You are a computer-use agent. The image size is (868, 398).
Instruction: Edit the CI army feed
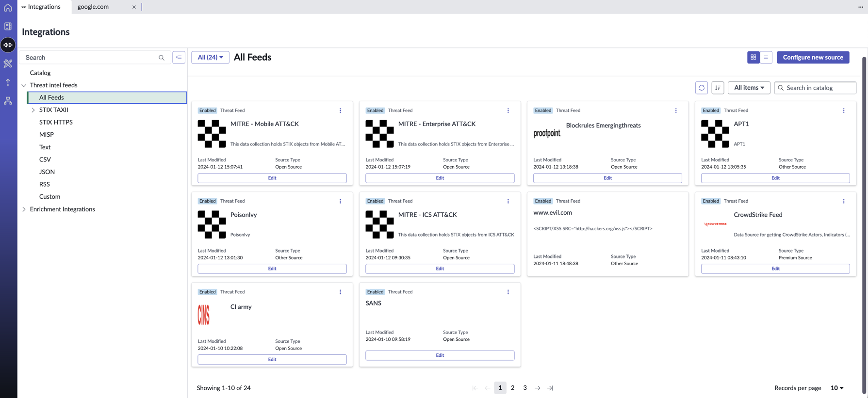tap(272, 359)
